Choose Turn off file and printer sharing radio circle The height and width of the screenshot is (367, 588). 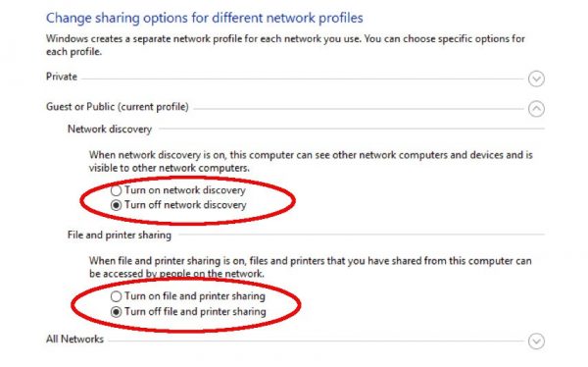(x=116, y=312)
